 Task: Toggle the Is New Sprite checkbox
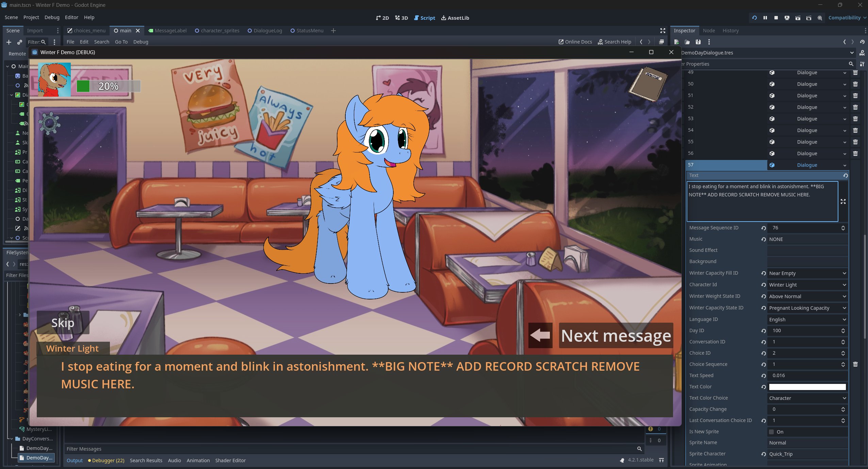(x=772, y=432)
